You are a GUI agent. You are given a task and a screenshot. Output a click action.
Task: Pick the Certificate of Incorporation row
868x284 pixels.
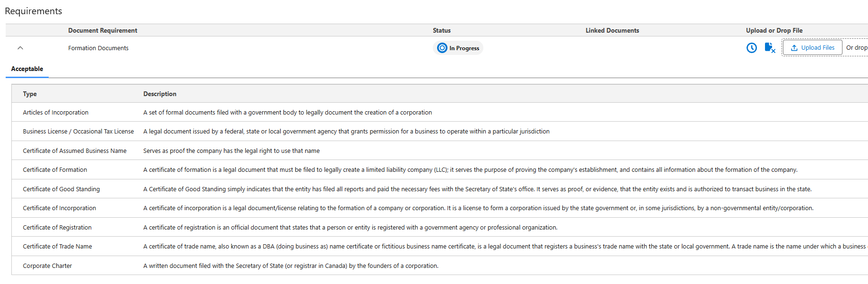(x=60, y=208)
